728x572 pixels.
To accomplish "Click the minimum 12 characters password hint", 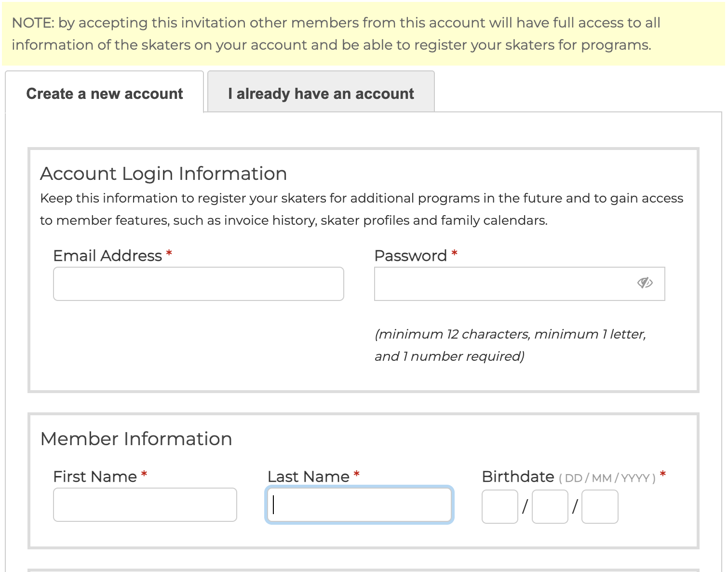I will click(510, 345).
